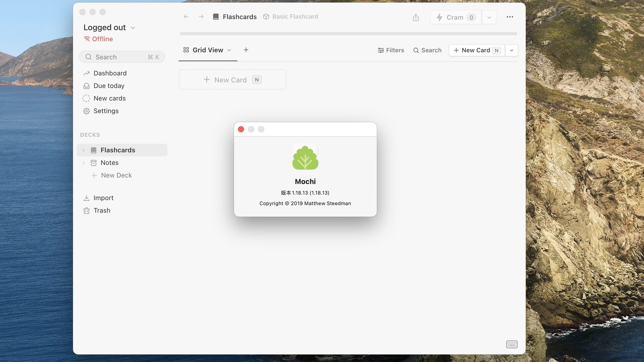Expand the Flashcards deck chevron
This screenshot has height=362, width=644.
tap(84, 150)
